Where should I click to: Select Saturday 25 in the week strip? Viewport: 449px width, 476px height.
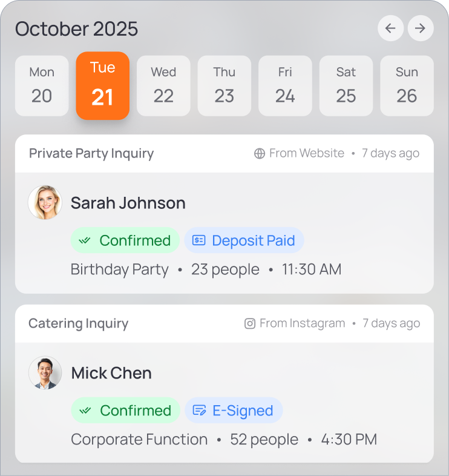tap(346, 85)
